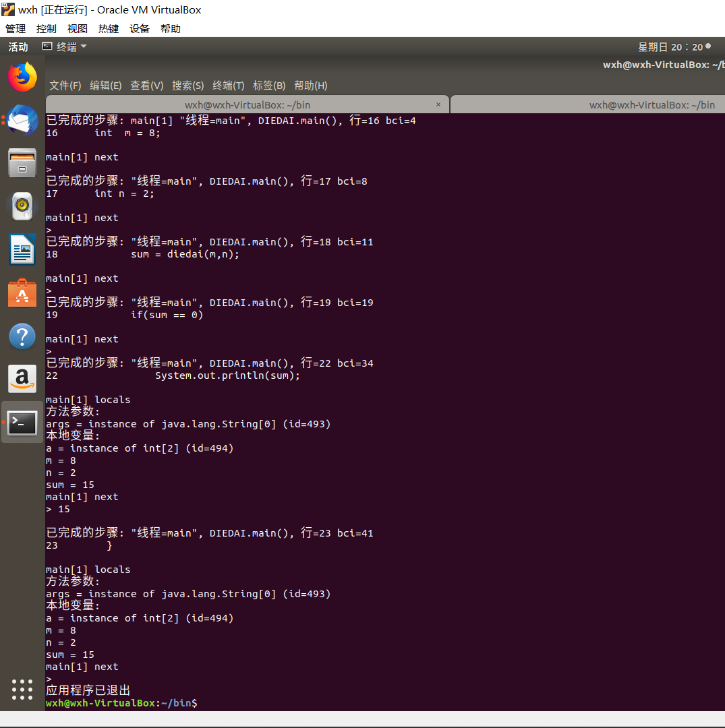This screenshot has height=728, width=725.
Task: Launch Thunderbird mail from the dock
Action: coord(22,120)
